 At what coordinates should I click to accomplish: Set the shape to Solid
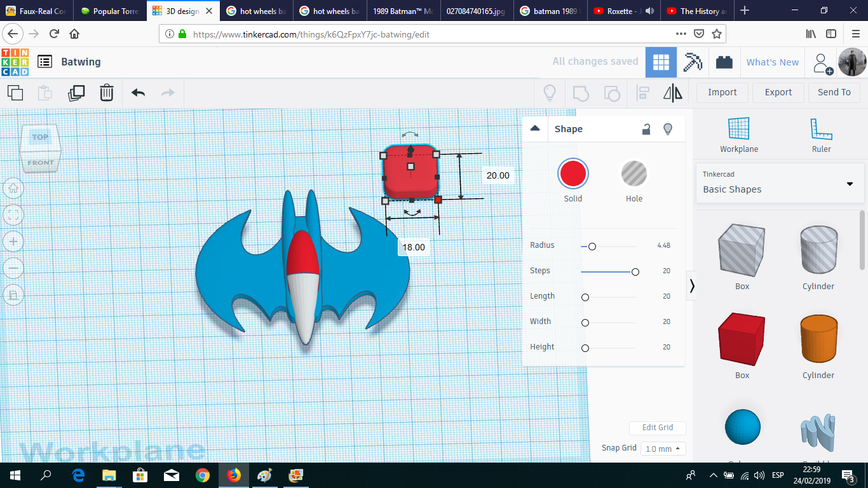coord(573,173)
